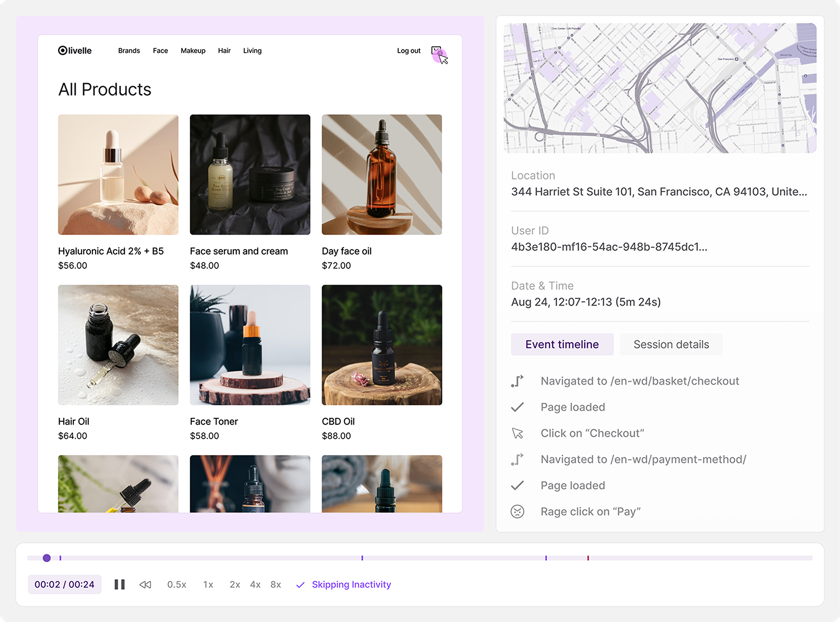Click the cursor/arrow icon next to Click Checkout event

point(520,433)
